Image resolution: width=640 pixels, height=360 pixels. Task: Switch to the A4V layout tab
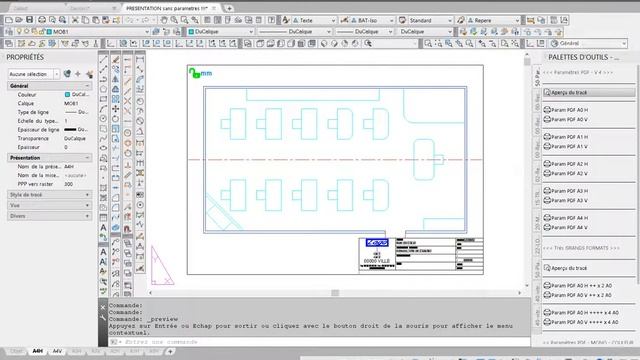57,351
